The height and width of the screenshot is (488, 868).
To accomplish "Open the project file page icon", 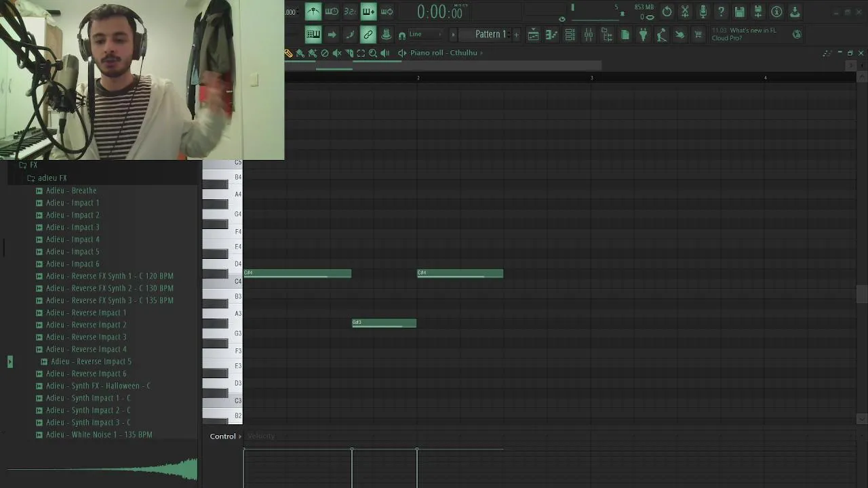I will (x=625, y=35).
